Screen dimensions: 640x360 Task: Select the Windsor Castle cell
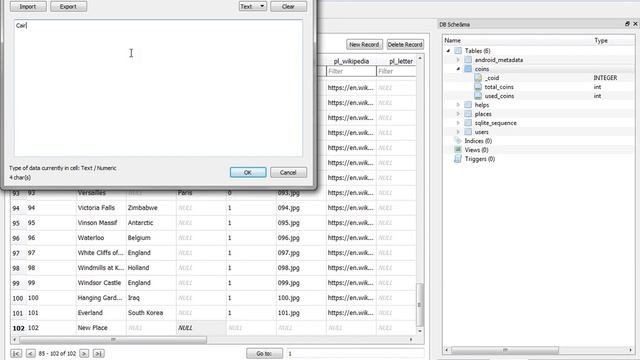pyautogui.click(x=101, y=283)
